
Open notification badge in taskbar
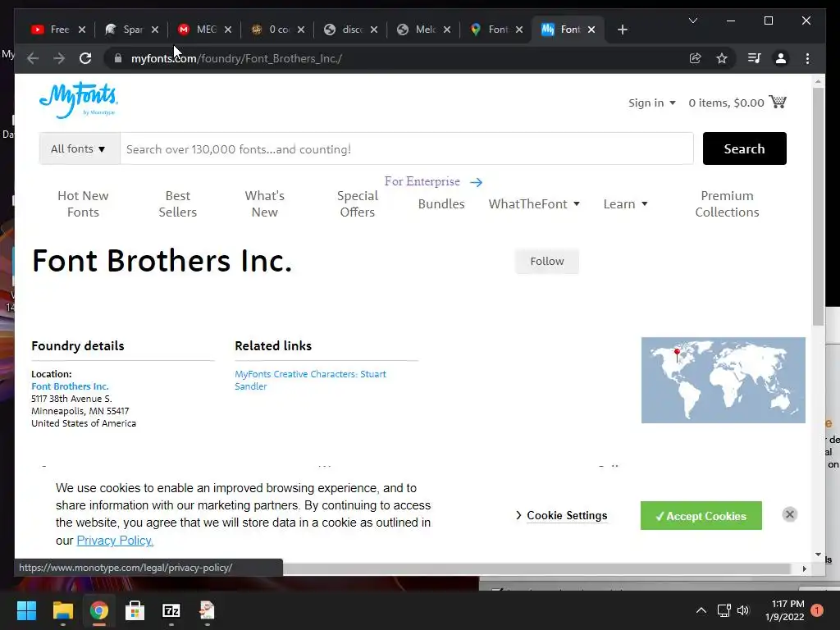pos(817,610)
